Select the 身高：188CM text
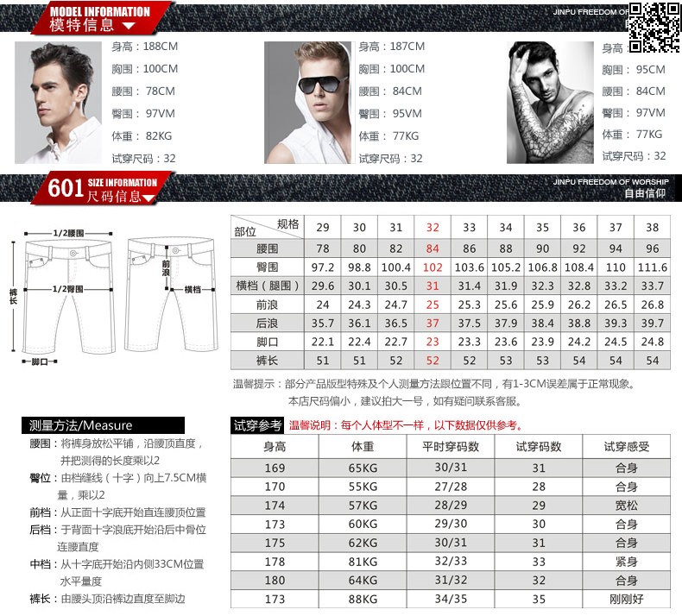Viewport: 682px width, 616px height. coord(144,46)
